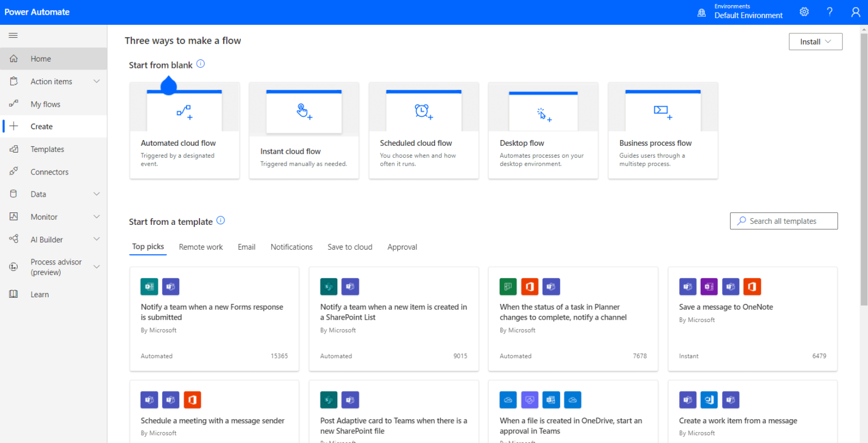Click the Automated cloud flow connector icon
The width and height of the screenshot is (868, 443).
point(184,112)
